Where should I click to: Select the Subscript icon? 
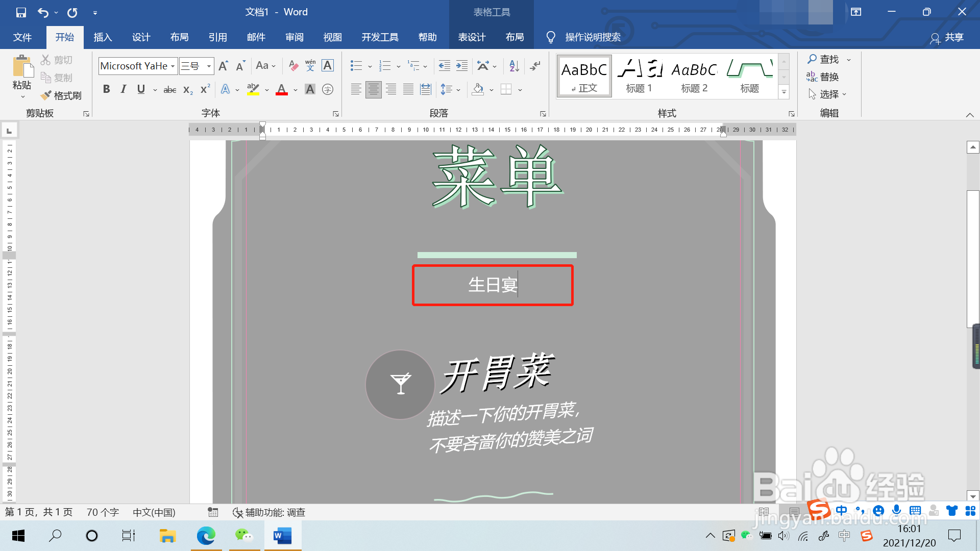pos(187,89)
